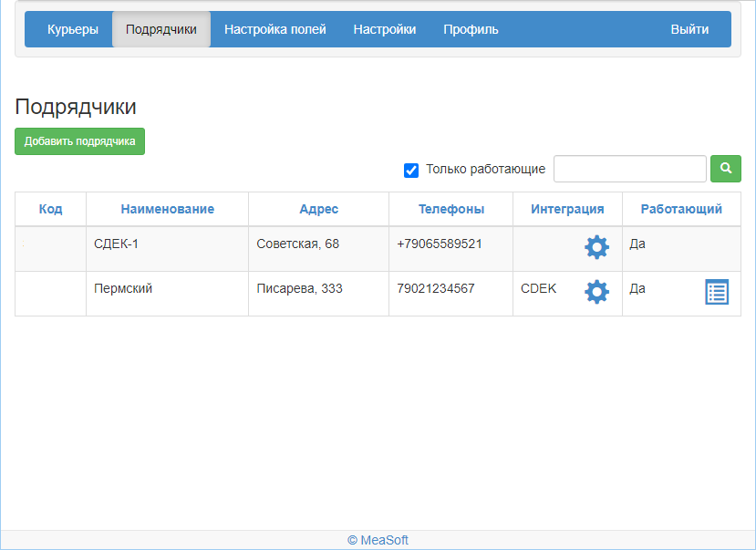Click the Только работающие label text
Viewport: 756px width, 550px height.
(x=485, y=169)
